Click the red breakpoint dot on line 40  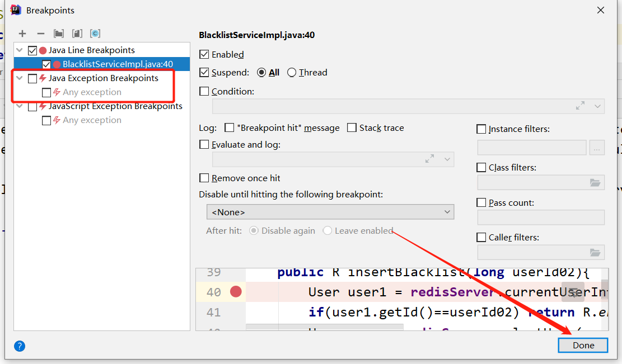click(x=236, y=291)
